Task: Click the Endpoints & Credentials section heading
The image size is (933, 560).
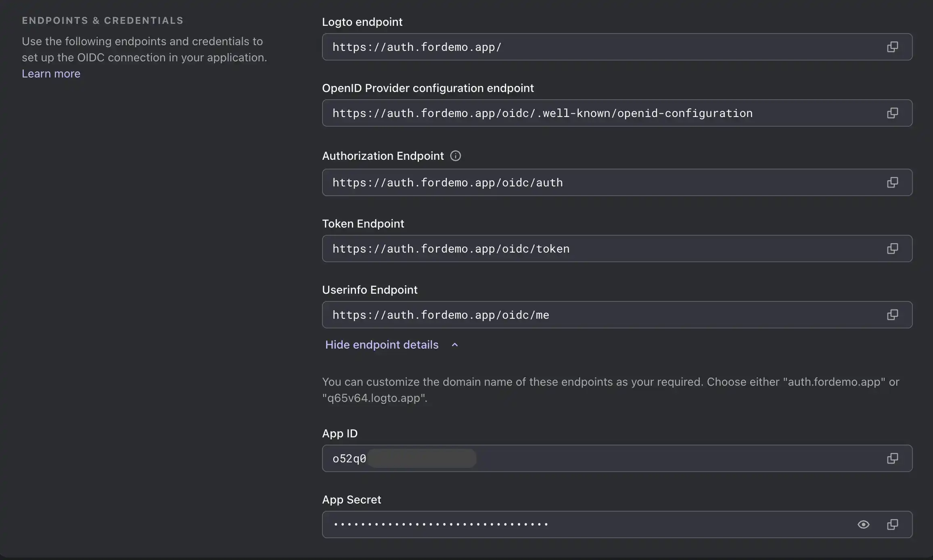Action: tap(103, 21)
